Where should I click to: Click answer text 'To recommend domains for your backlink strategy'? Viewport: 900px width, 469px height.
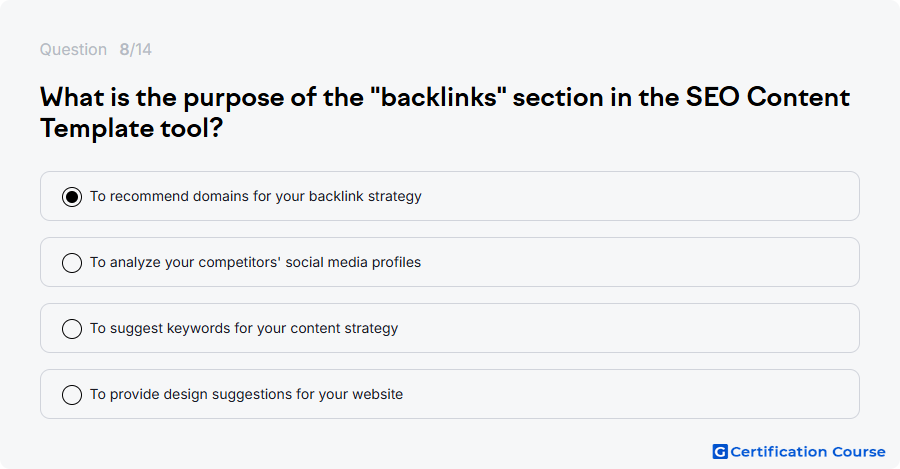(255, 196)
